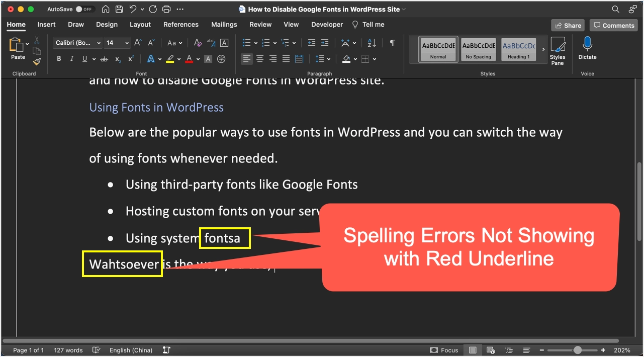The height and width of the screenshot is (357, 644).
Task: Show paragraph marks with pilcrow icon
Action: 392,43
